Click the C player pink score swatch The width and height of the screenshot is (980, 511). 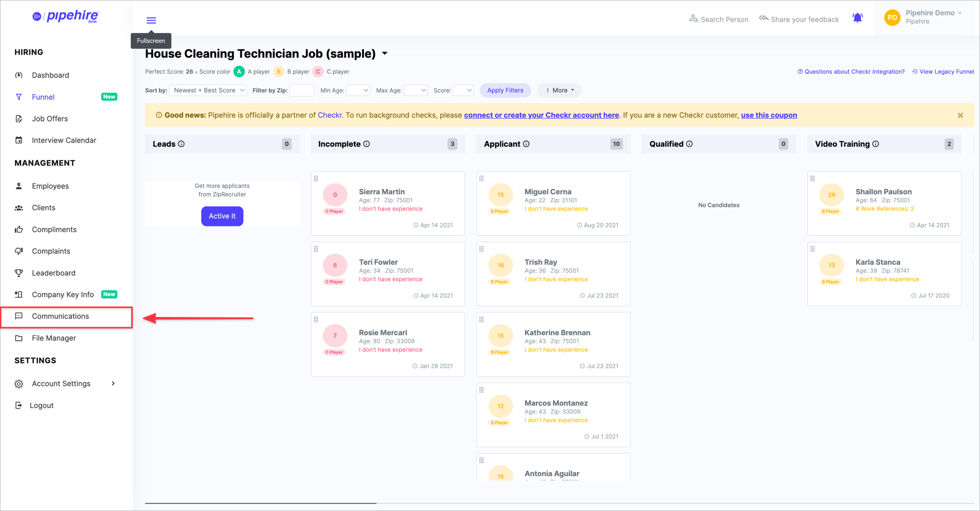coord(318,72)
